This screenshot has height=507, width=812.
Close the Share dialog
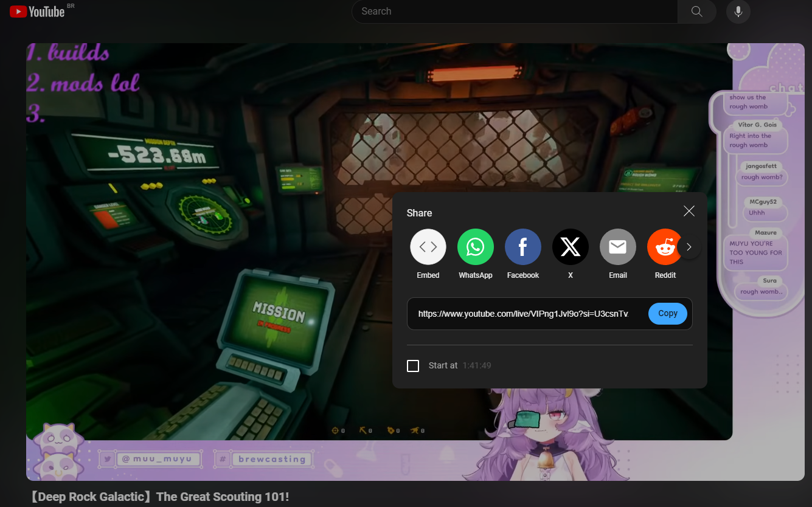tap(689, 211)
